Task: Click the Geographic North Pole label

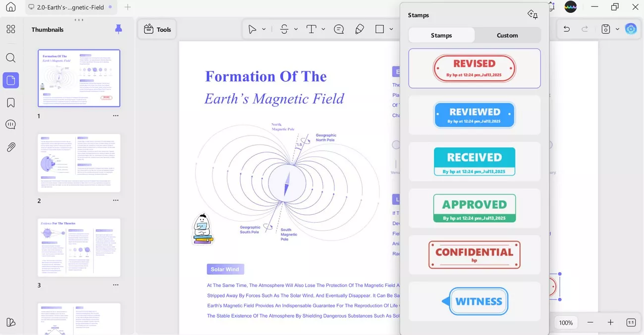Action: (x=326, y=137)
